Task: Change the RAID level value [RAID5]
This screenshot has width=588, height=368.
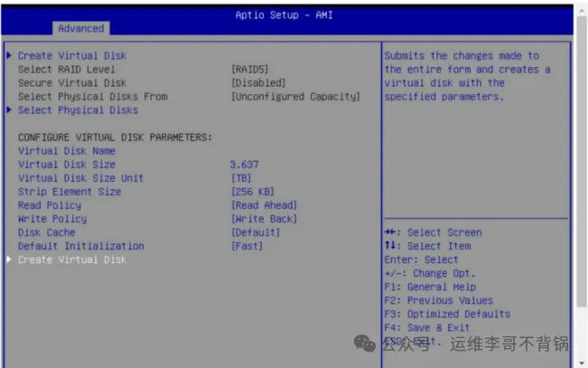Action: 250,70
